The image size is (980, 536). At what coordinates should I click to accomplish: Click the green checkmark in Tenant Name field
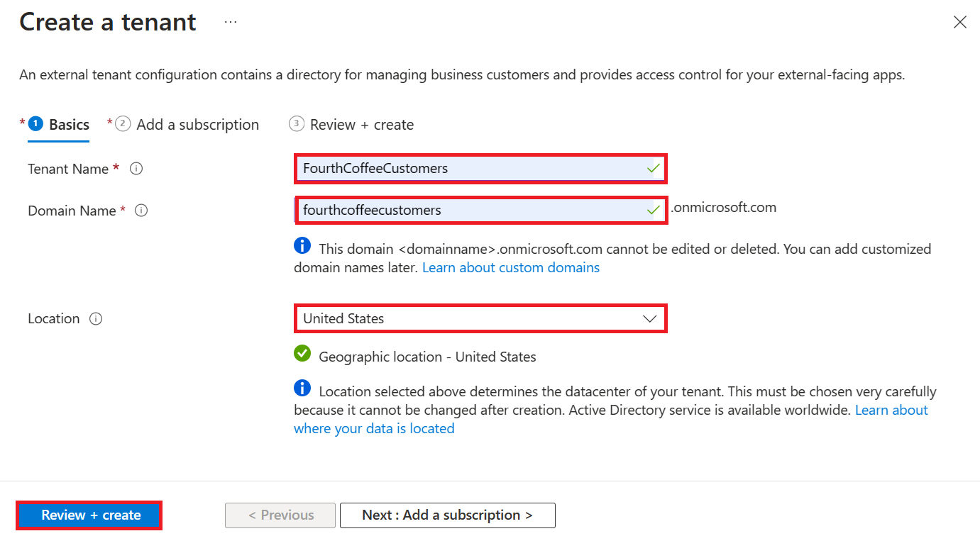tap(654, 168)
